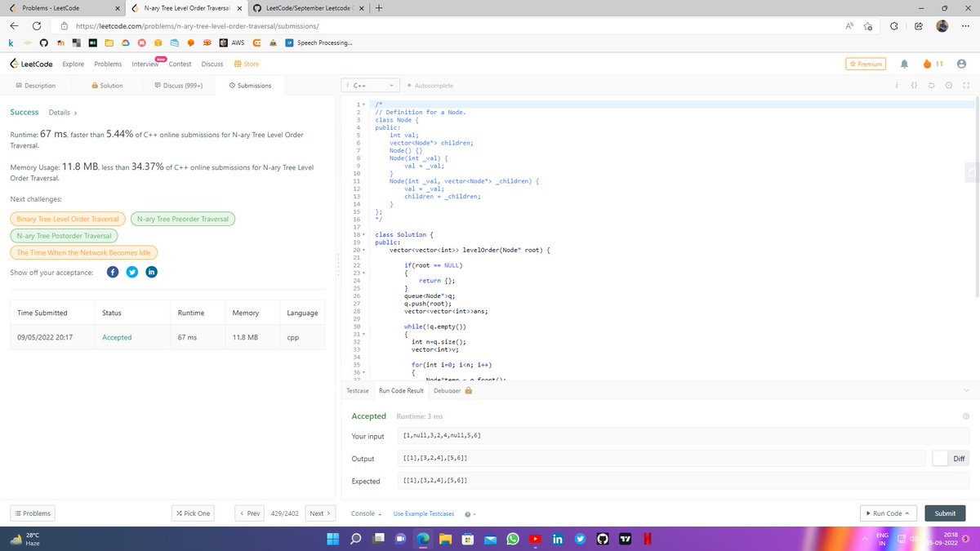980x551 pixels.
Task: Click the curly braces format code icon
Action: (x=915, y=86)
